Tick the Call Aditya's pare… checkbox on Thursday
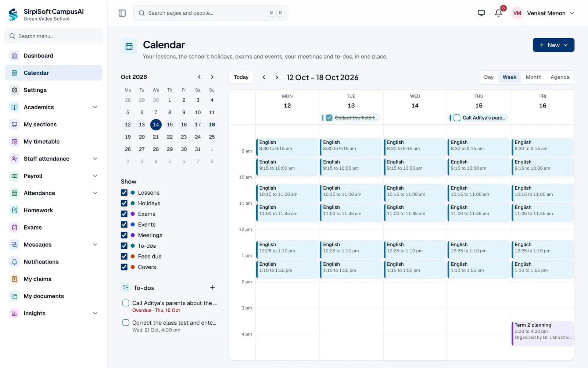The height and width of the screenshot is (368, 588). click(x=457, y=118)
